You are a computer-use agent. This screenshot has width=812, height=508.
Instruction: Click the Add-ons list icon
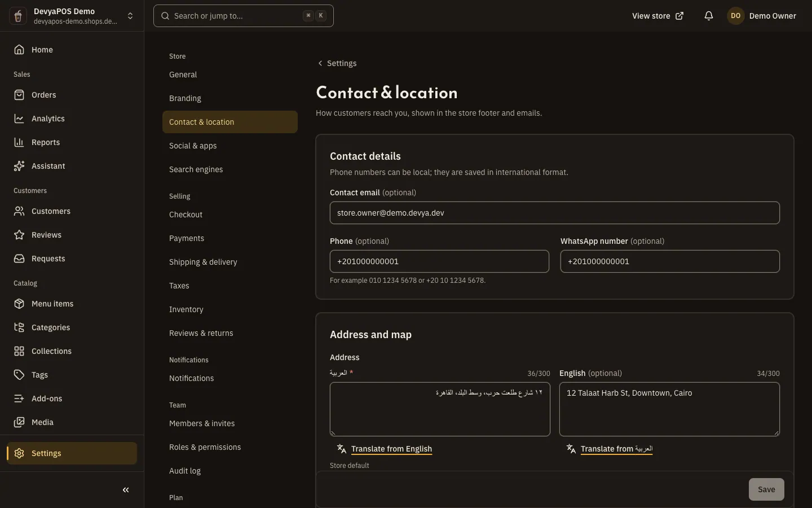pos(19,398)
